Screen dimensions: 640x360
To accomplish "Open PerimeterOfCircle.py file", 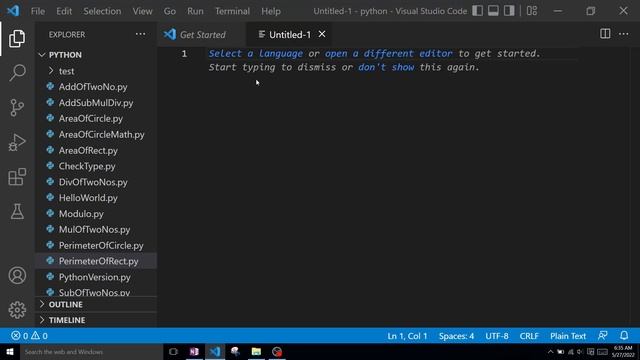I will point(96,245).
